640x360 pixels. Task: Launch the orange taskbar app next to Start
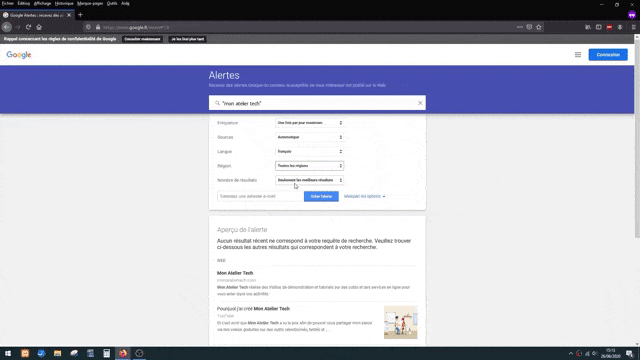tap(25, 353)
